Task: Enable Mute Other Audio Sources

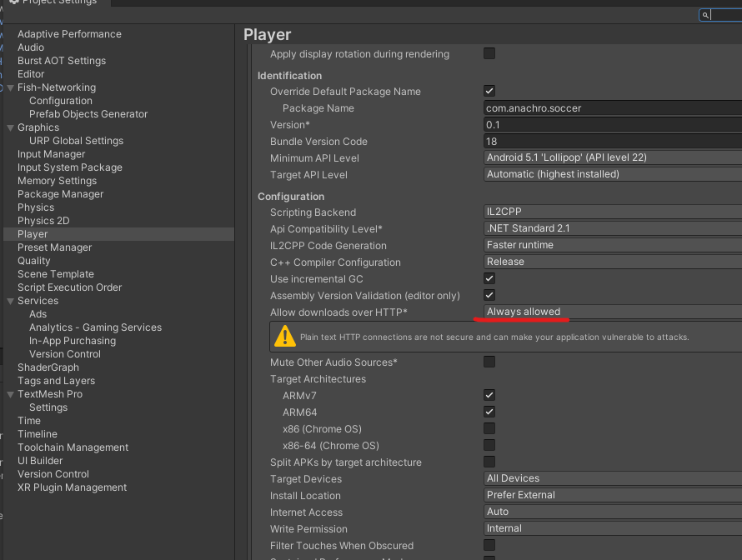Action: tap(489, 362)
